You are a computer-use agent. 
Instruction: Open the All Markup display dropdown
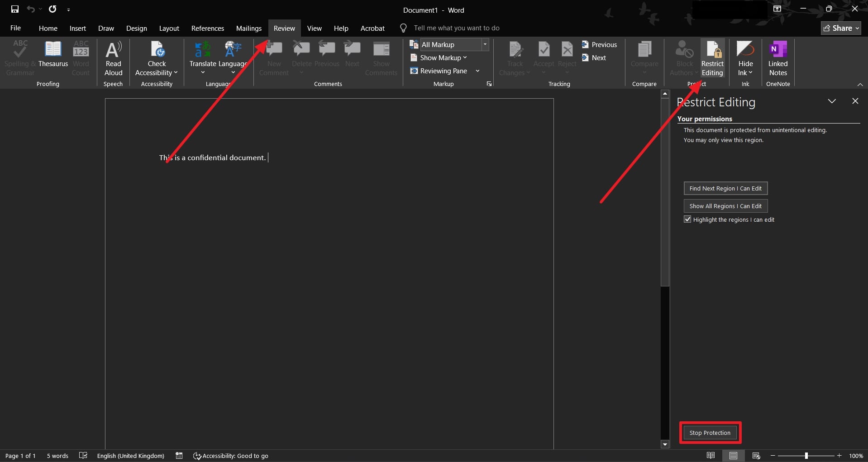click(x=485, y=44)
